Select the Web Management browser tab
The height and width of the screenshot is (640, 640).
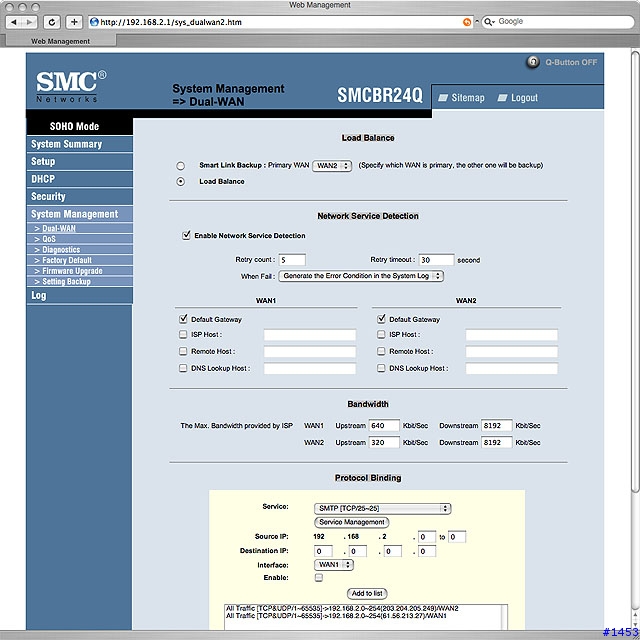[61, 41]
